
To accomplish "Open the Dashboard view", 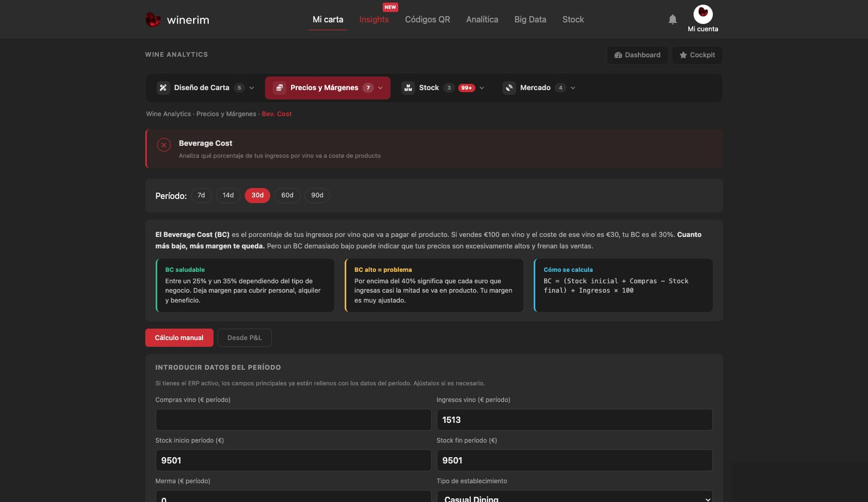I will pyautogui.click(x=637, y=55).
